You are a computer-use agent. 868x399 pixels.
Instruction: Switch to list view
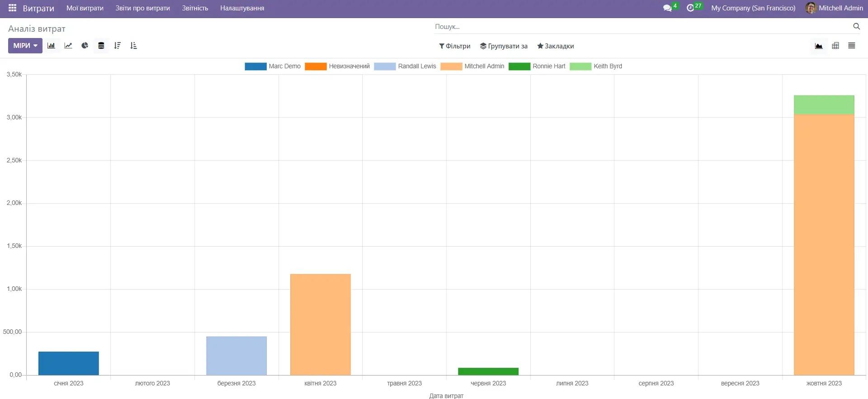(852, 46)
